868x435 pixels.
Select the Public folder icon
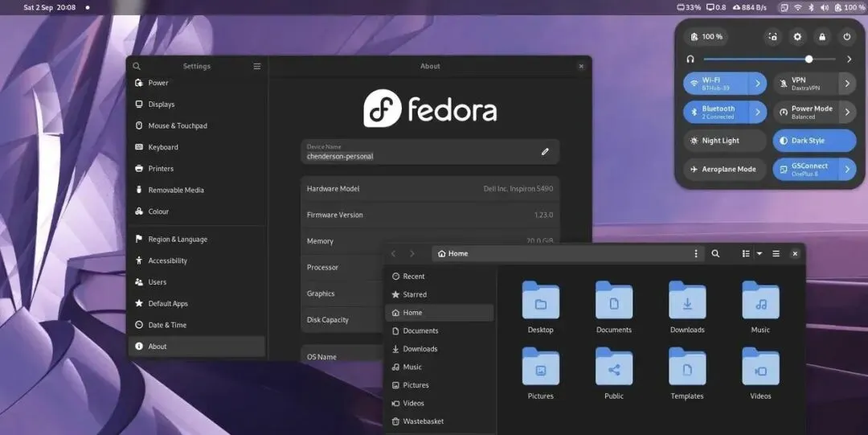[x=614, y=367]
